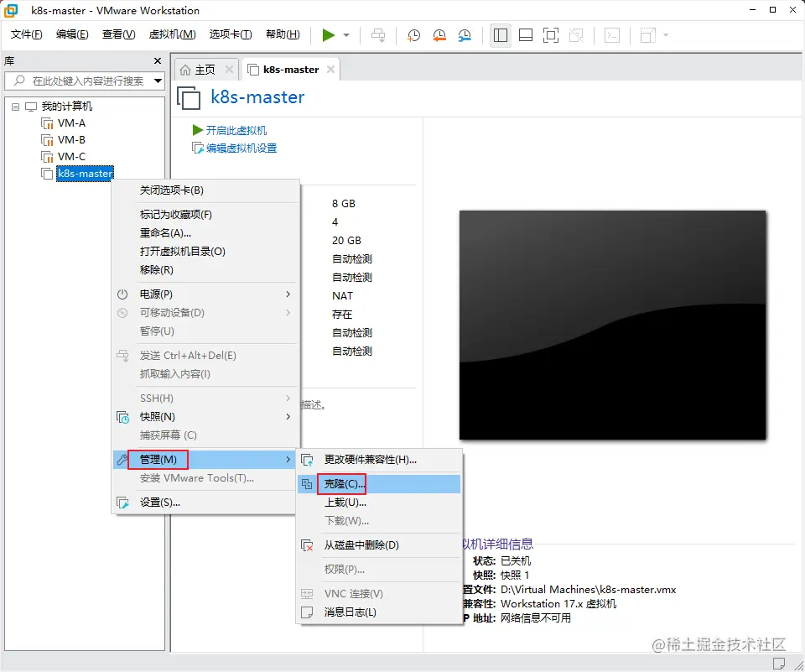Open the 虚拟机(M) menu
This screenshot has width=805, height=672.
click(173, 34)
